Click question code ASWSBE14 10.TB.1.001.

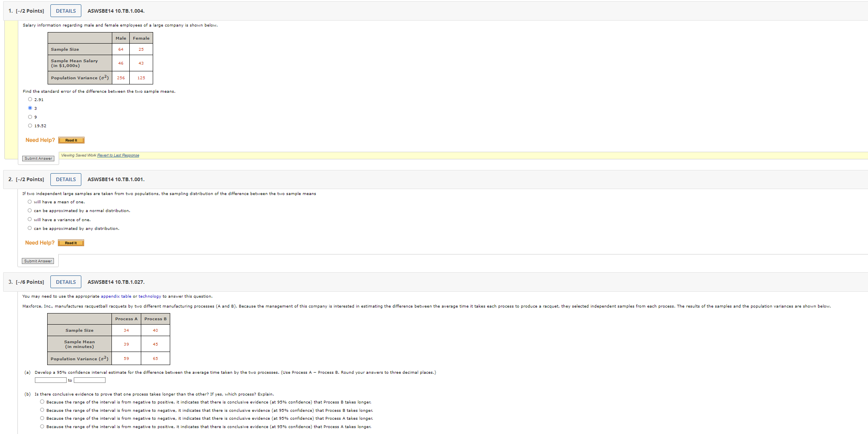click(x=116, y=180)
